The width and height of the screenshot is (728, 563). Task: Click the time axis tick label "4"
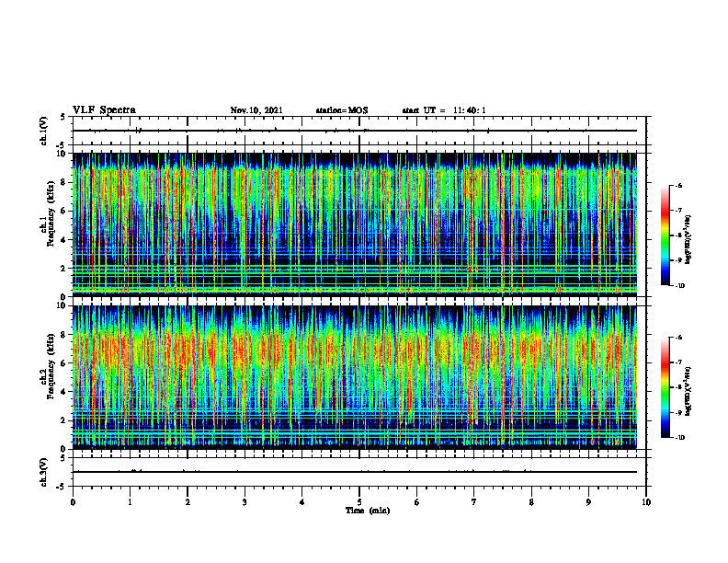coord(302,502)
